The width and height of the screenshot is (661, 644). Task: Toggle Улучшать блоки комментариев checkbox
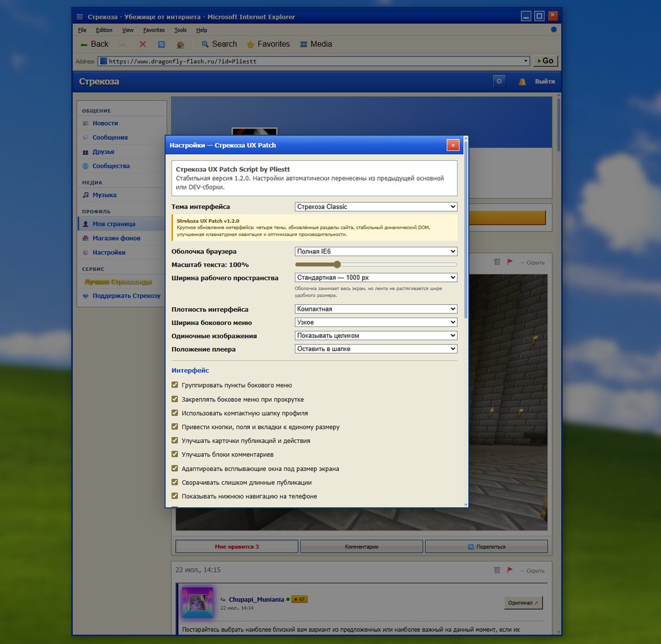tap(175, 454)
